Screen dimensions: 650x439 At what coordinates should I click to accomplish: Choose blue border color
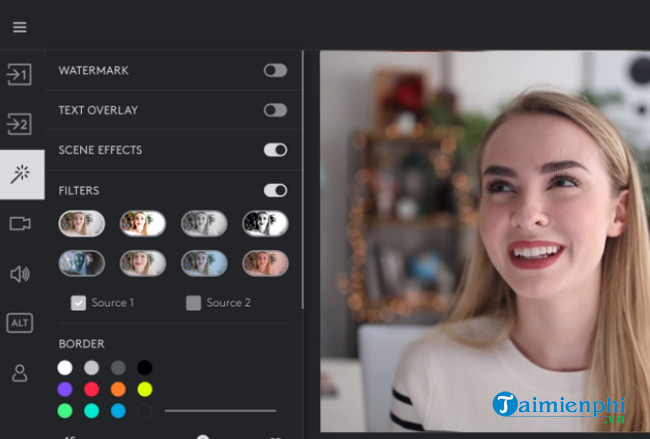(x=118, y=411)
